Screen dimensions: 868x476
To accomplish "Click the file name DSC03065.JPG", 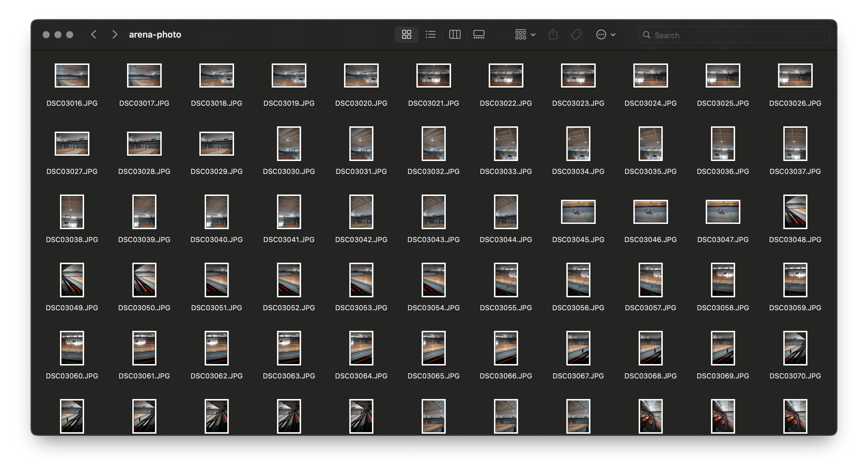I will [434, 376].
